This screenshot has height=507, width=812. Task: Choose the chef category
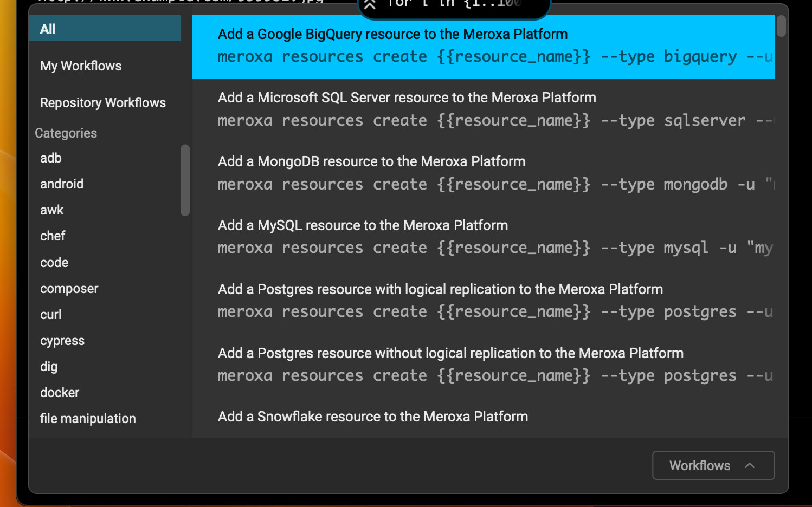click(53, 236)
